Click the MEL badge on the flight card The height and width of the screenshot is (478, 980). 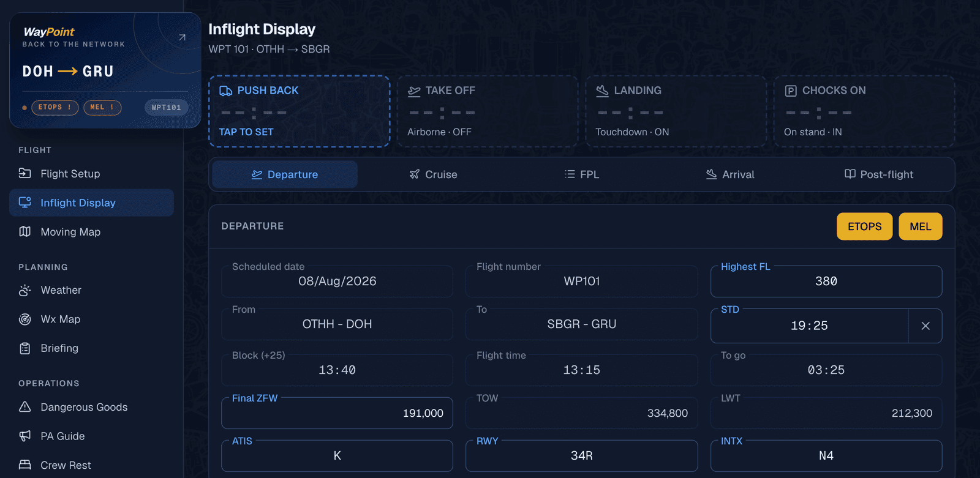[x=102, y=107]
